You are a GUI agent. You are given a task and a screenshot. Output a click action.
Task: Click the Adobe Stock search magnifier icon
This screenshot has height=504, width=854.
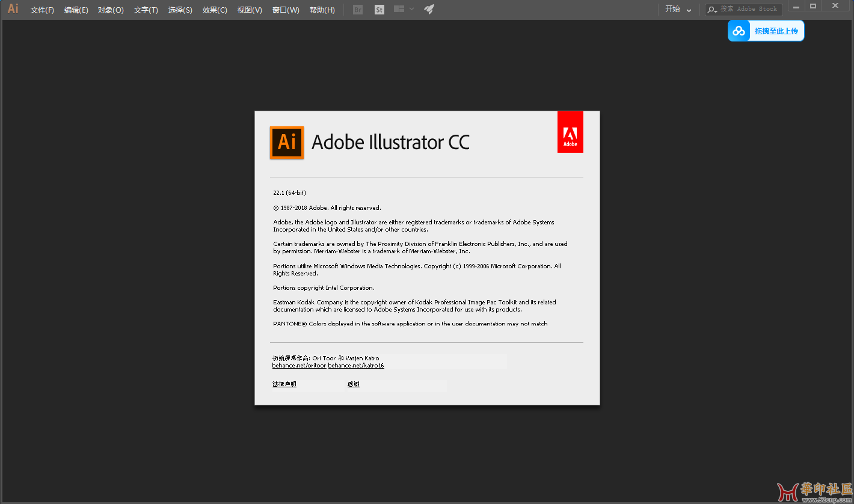[x=712, y=9]
